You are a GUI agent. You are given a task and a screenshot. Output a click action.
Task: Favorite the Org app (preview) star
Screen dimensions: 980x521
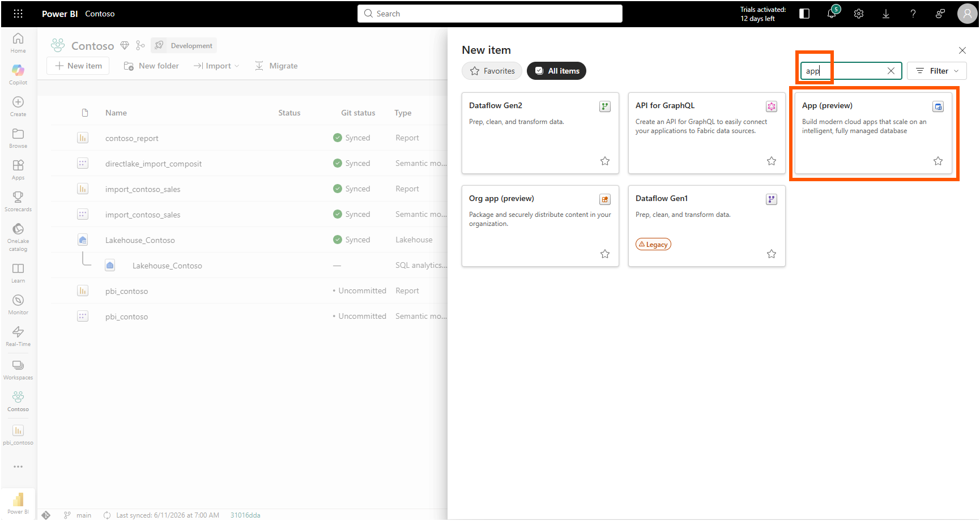coord(605,254)
